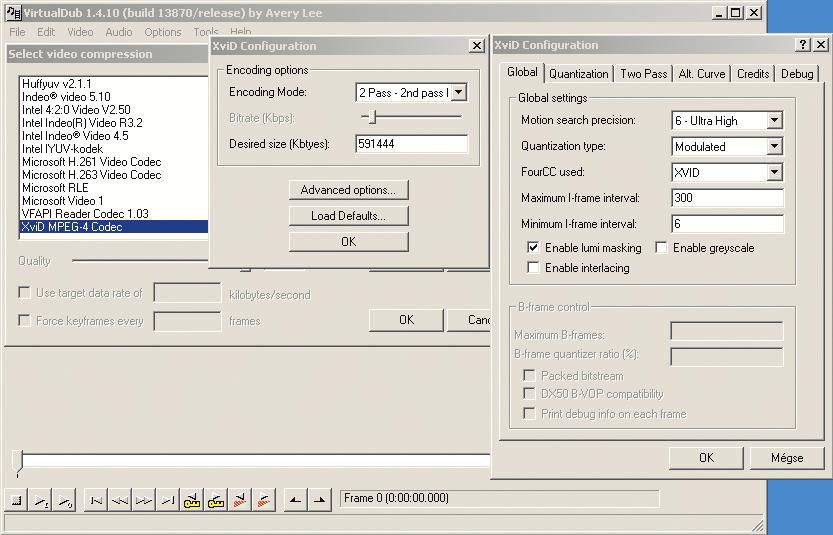
Task: Open Motion search precision dropdown
Action: coord(774,121)
